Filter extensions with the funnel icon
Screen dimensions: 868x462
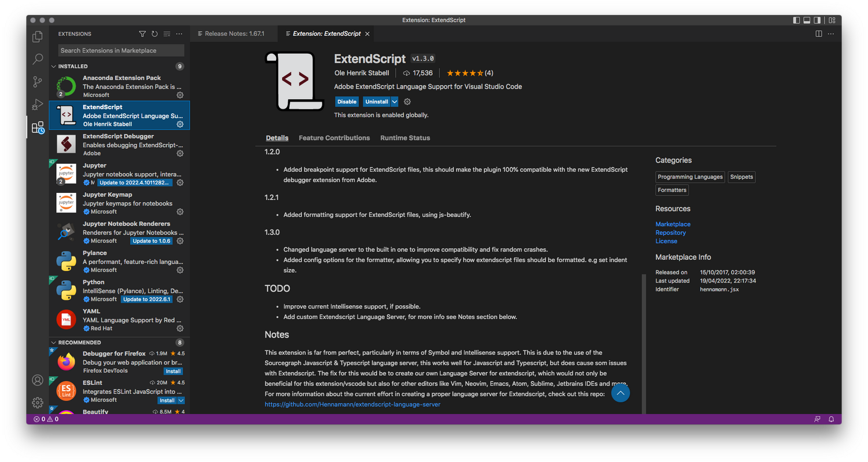[142, 34]
